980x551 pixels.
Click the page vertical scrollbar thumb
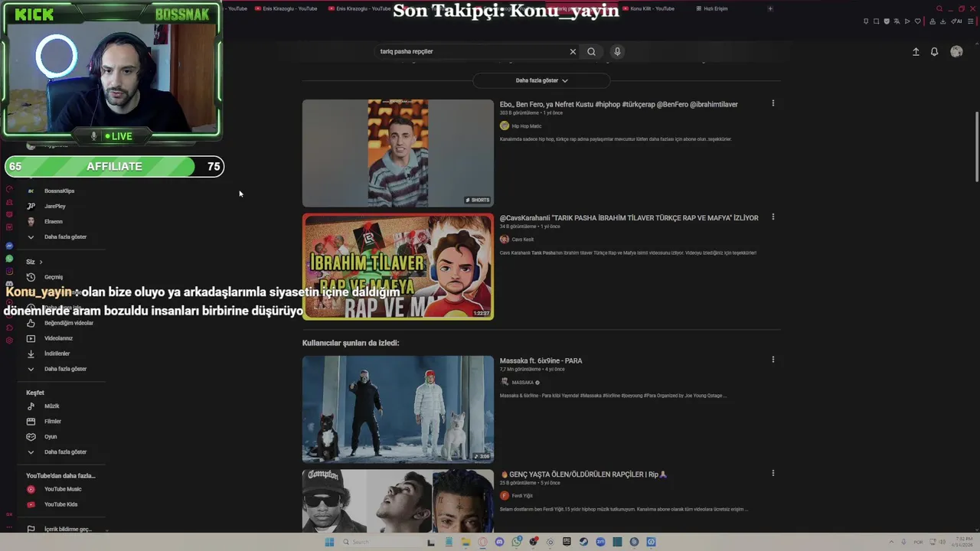coord(976,147)
